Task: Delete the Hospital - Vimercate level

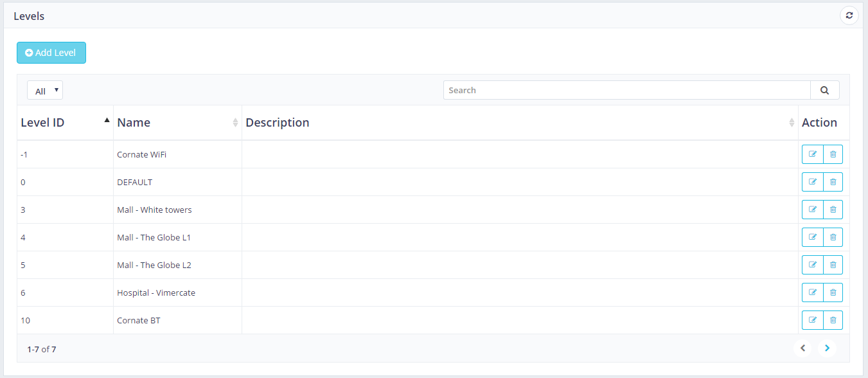Action: click(x=833, y=292)
